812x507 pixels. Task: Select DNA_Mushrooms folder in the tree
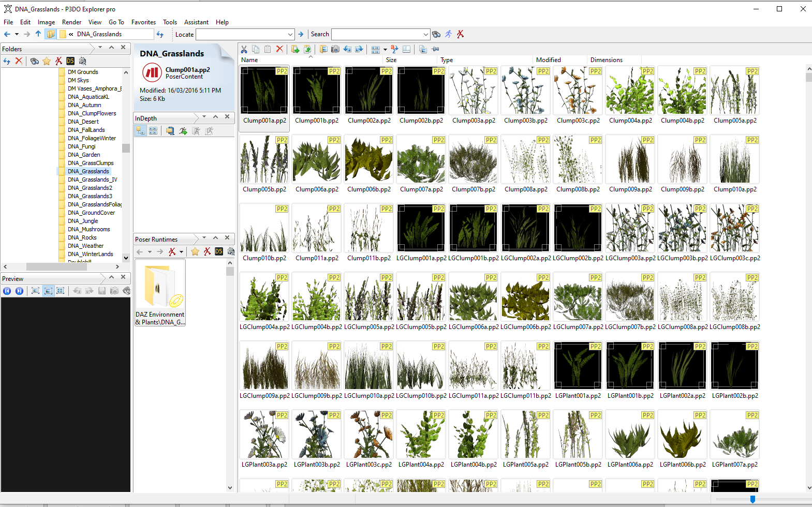click(88, 229)
